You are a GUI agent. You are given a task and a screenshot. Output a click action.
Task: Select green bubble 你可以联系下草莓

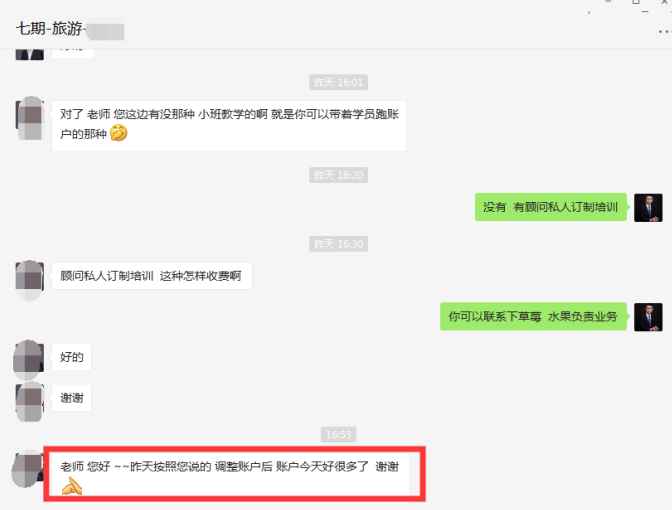[533, 316]
